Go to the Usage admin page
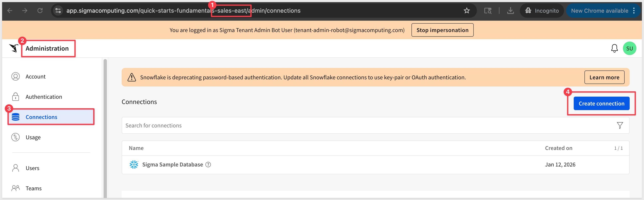This screenshot has width=644, height=200. (x=33, y=137)
